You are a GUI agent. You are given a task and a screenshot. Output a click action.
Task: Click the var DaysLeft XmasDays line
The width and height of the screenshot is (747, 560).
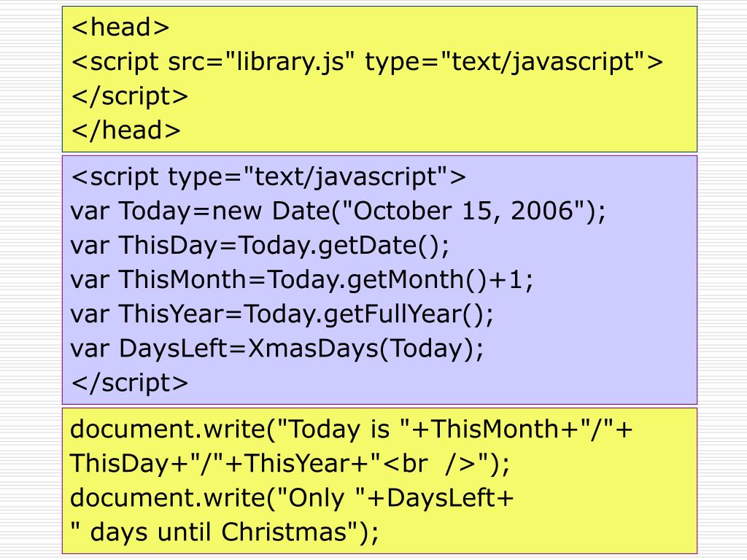tap(276, 349)
